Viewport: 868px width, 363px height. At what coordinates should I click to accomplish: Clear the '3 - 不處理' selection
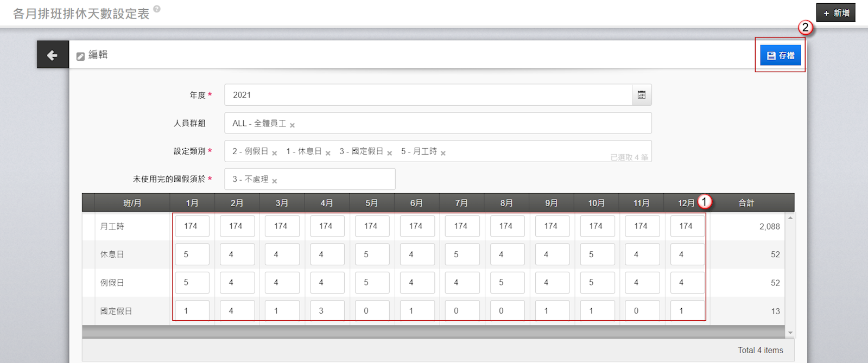[x=275, y=181]
